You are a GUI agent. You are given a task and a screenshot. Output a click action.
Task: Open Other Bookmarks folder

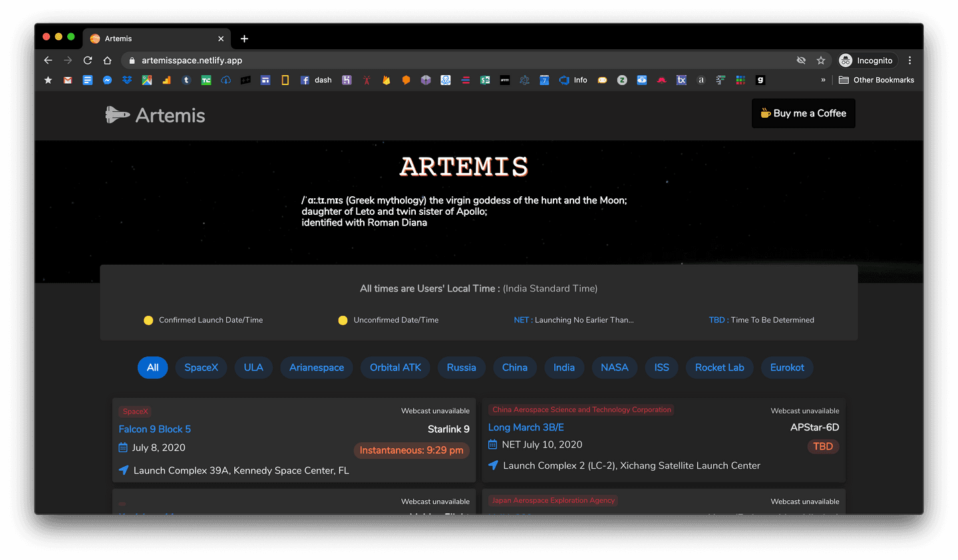pyautogui.click(x=877, y=80)
